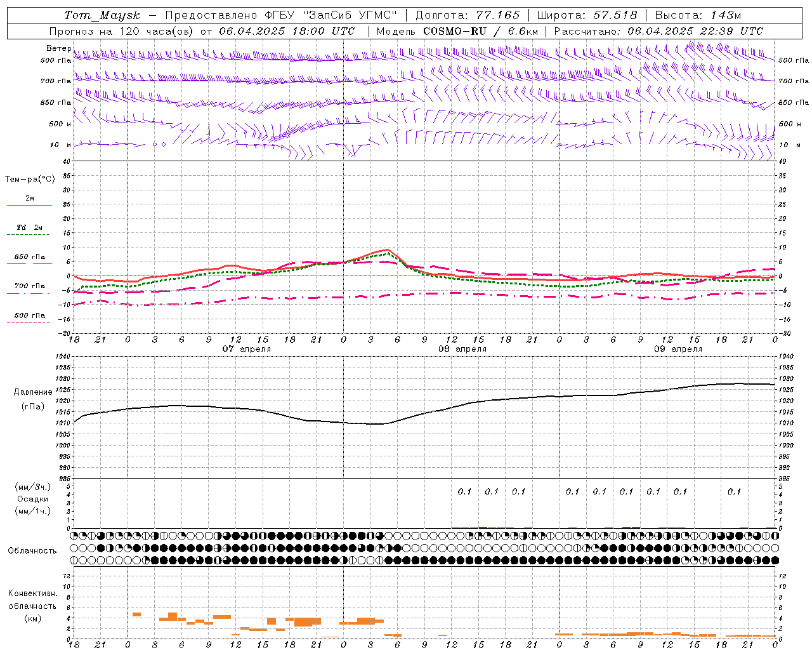Click the model name COSMO-RU / 6.6км

480,31
